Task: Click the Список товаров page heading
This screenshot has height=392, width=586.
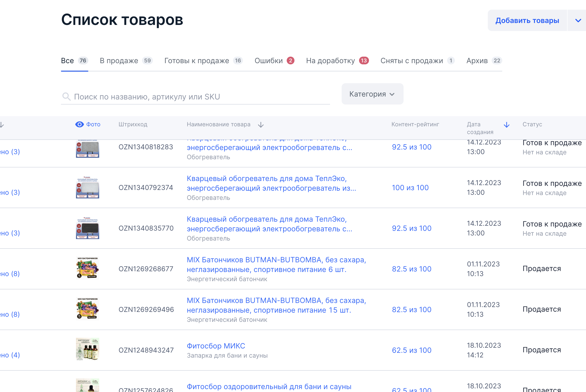Action: [x=122, y=20]
